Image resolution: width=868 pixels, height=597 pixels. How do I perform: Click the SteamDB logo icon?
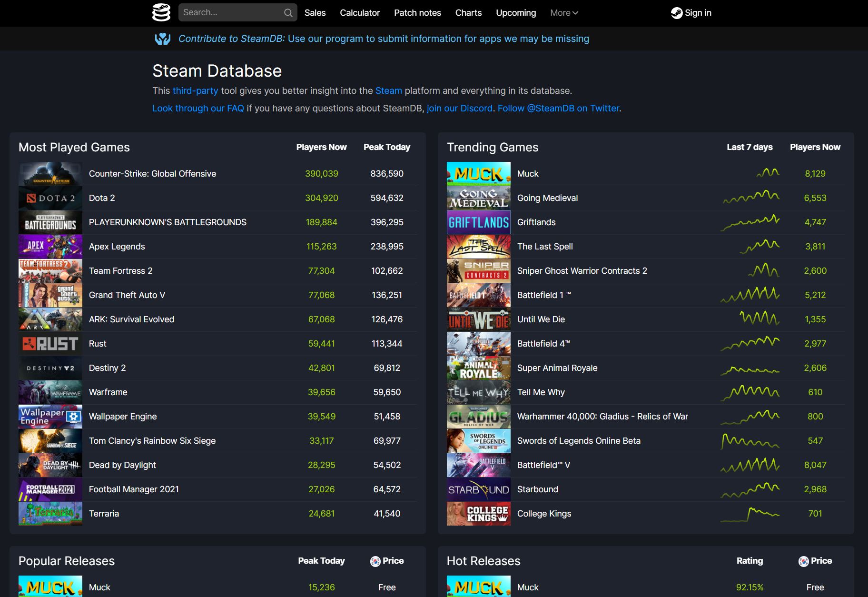[x=161, y=12]
